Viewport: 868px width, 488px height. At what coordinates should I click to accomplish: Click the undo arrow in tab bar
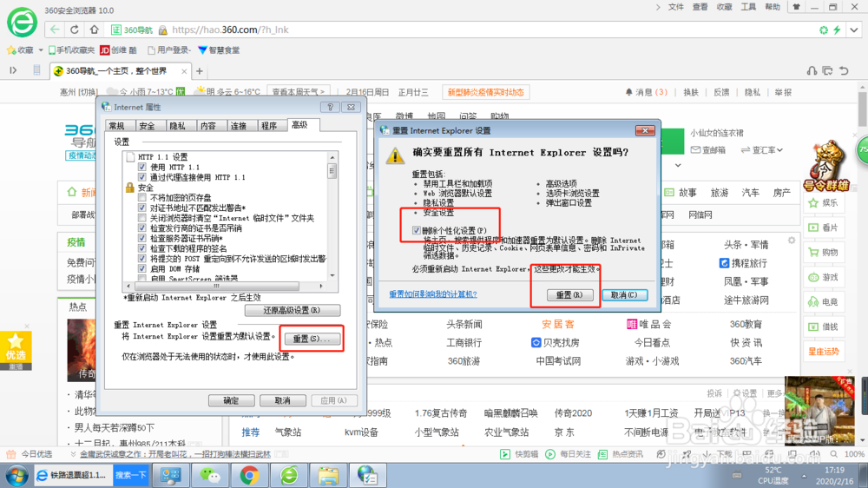pos(845,71)
